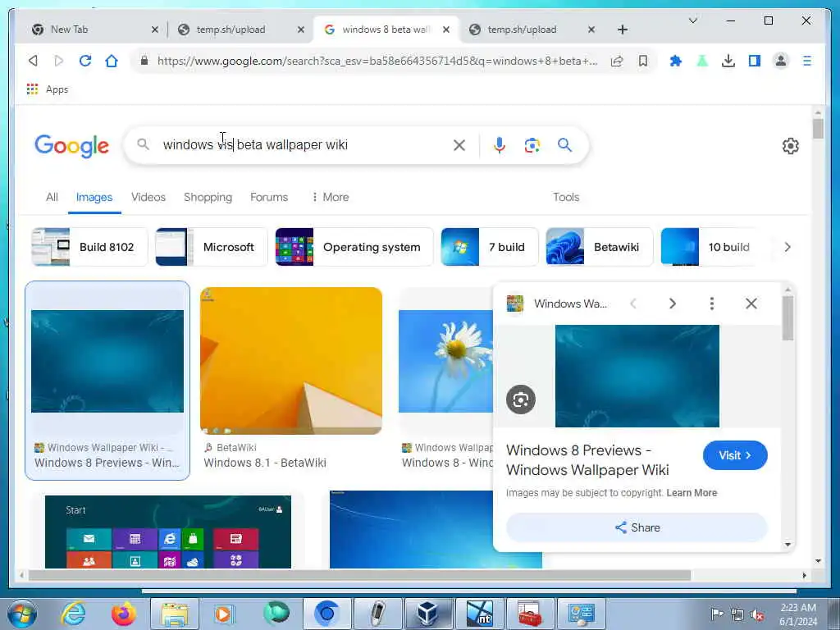Go back with the browser back arrow
This screenshot has height=630, width=840.
pos(33,61)
